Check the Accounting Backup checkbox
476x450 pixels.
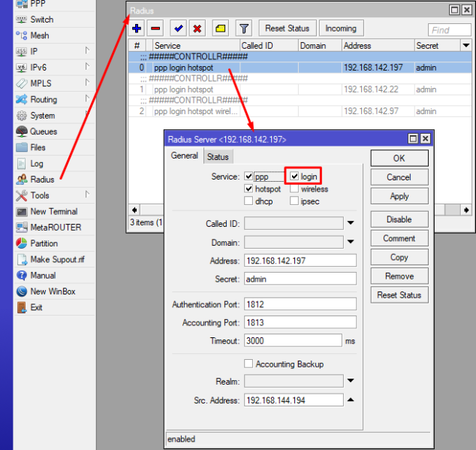pyautogui.click(x=249, y=364)
